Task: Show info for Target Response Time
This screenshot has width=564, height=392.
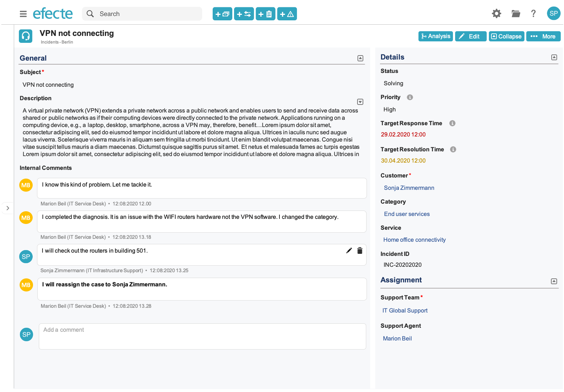Action: click(452, 123)
